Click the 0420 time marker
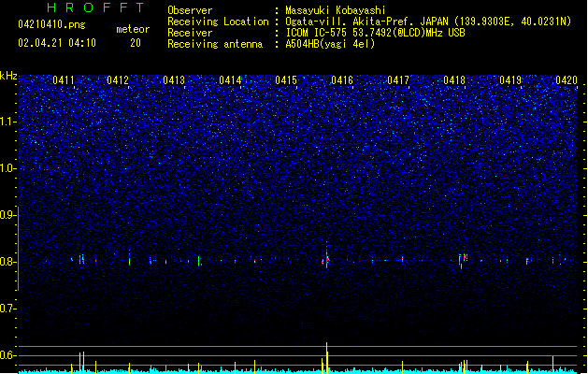588x374 pixels. tap(566, 80)
